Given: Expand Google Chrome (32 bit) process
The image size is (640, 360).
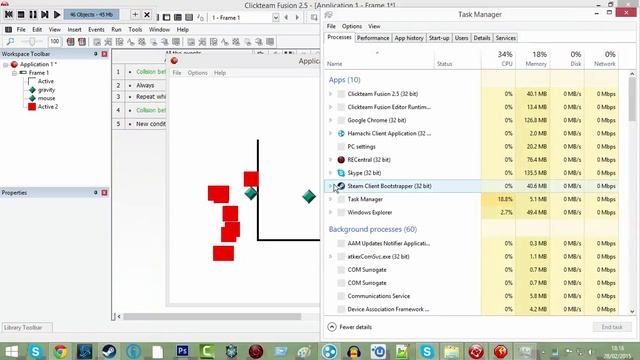Looking at the screenshot, I should click(330, 120).
